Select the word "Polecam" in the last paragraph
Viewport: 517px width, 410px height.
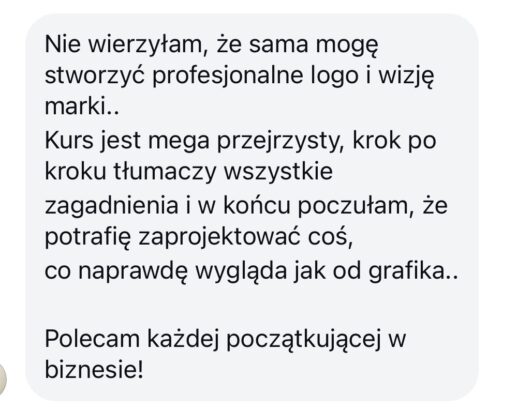tap(92, 339)
